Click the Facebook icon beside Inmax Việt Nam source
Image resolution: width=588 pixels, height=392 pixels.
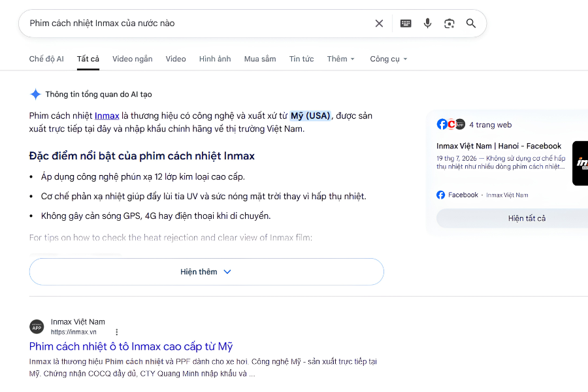(x=440, y=195)
